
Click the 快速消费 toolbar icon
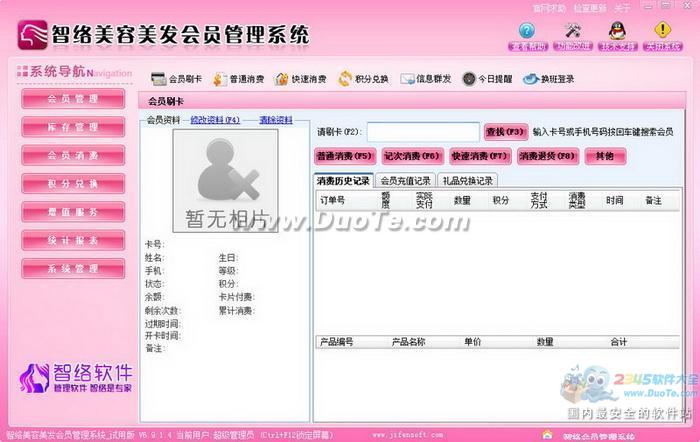[x=281, y=79]
